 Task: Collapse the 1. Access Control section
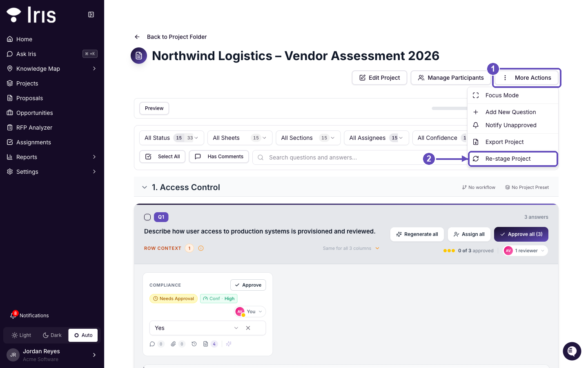145,187
